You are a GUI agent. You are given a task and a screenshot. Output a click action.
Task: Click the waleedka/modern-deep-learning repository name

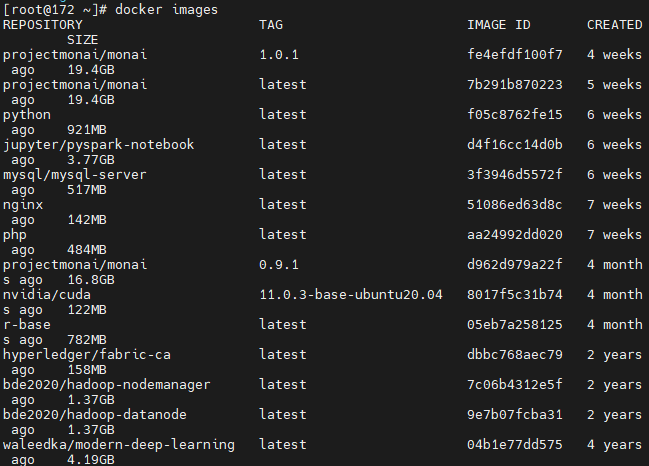(x=119, y=444)
